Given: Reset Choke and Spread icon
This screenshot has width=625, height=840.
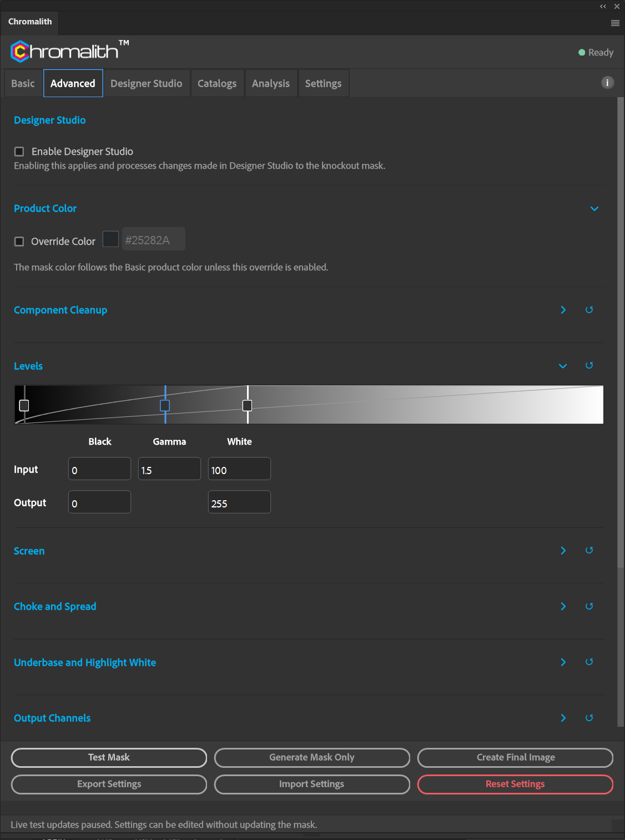Looking at the screenshot, I should click(x=589, y=606).
